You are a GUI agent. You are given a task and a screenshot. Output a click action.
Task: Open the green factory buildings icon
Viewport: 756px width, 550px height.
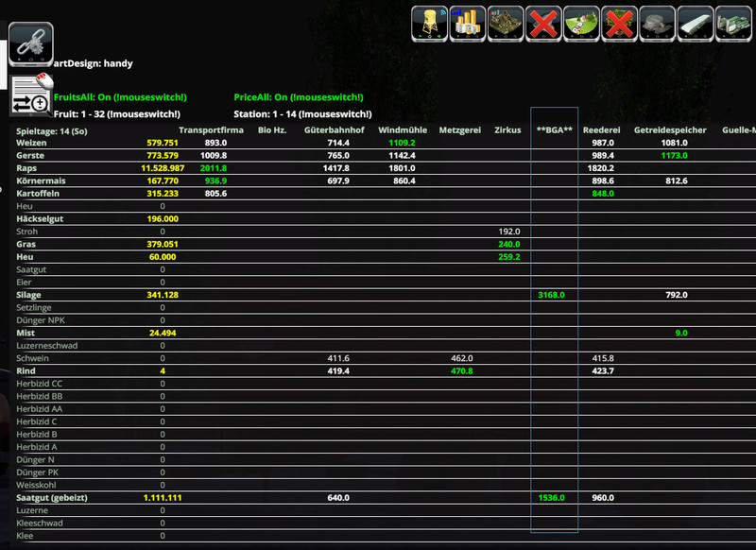point(734,24)
